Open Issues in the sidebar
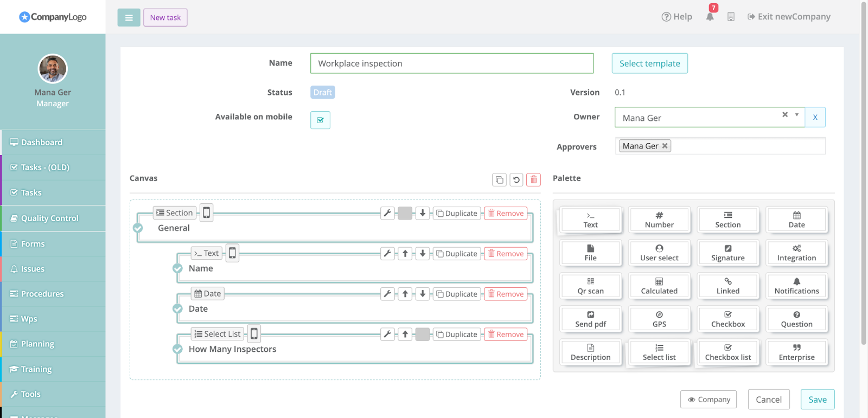868x418 pixels. [53, 269]
